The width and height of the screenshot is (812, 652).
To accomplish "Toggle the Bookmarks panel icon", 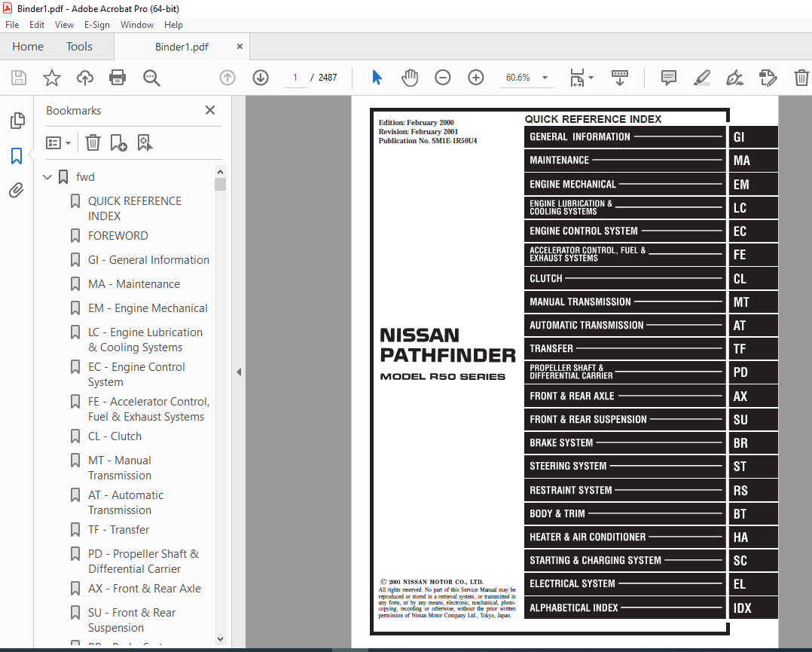I will [x=17, y=155].
